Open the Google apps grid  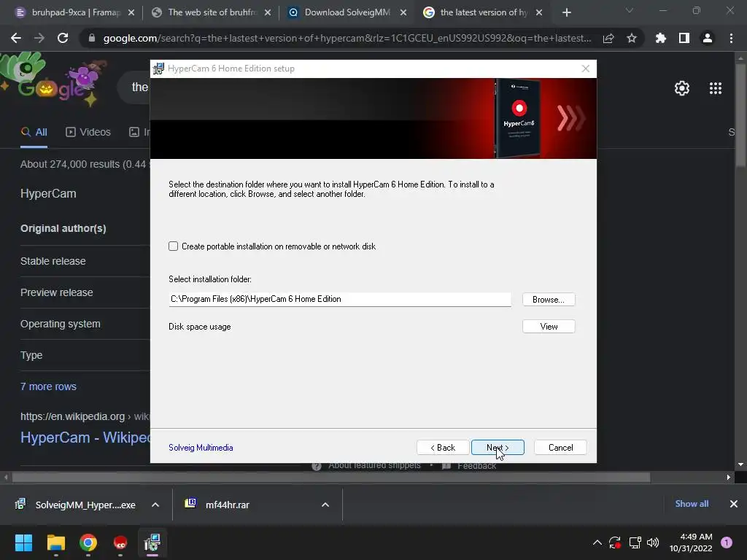716,88
